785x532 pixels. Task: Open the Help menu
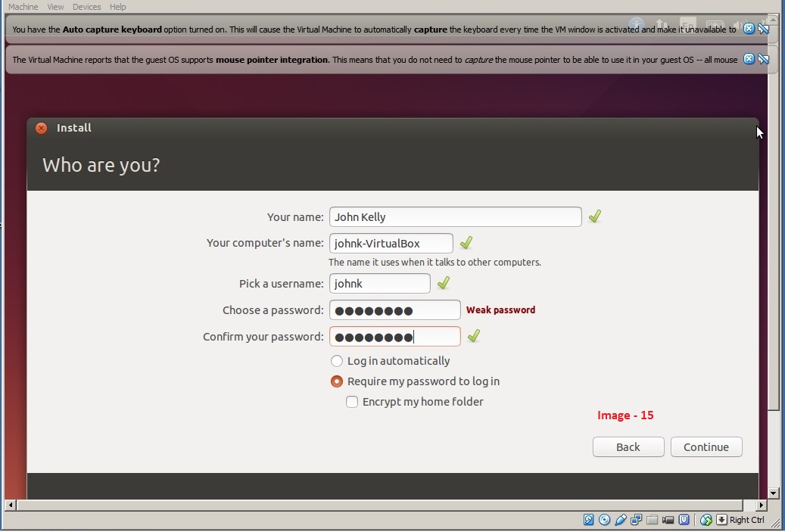pyautogui.click(x=117, y=7)
